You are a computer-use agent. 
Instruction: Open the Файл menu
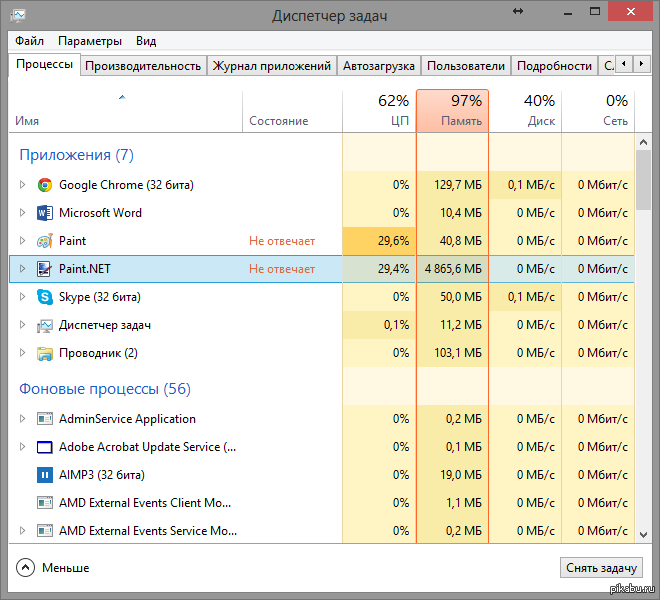tap(29, 41)
